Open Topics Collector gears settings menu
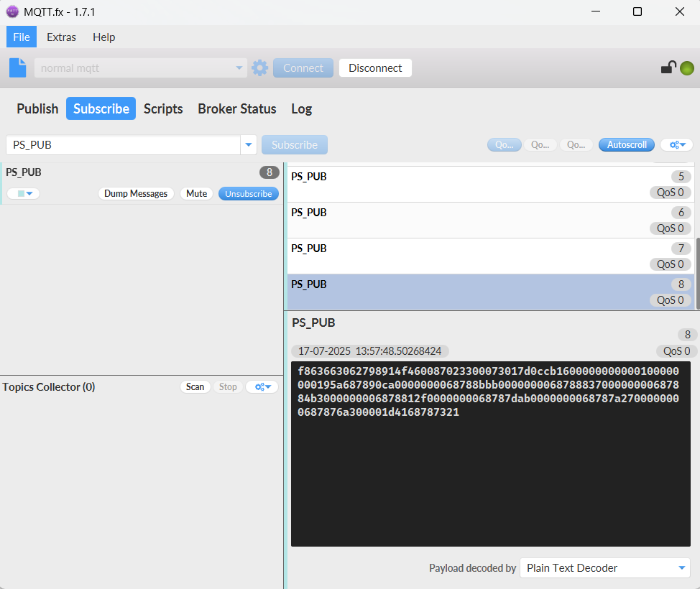Image resolution: width=700 pixels, height=589 pixels. 262,387
